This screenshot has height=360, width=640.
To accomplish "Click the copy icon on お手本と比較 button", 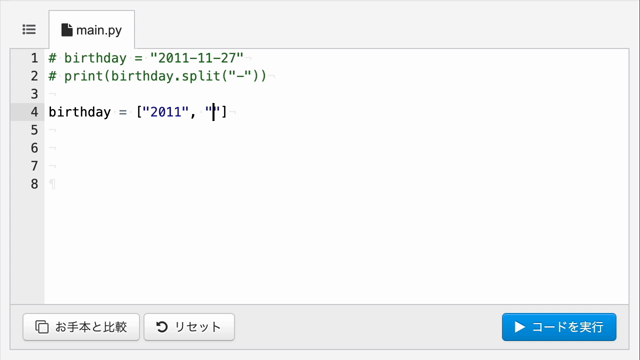I will pos(42,327).
